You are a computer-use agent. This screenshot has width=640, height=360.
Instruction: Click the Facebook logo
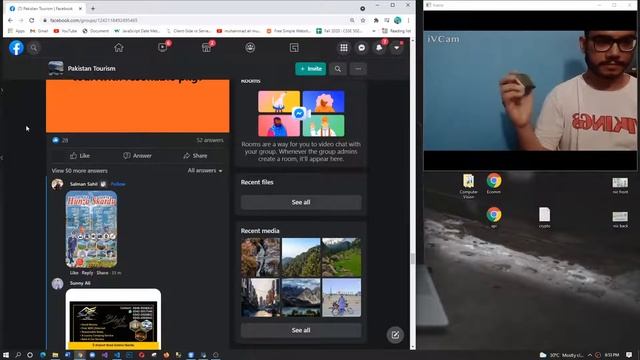pyautogui.click(x=16, y=48)
